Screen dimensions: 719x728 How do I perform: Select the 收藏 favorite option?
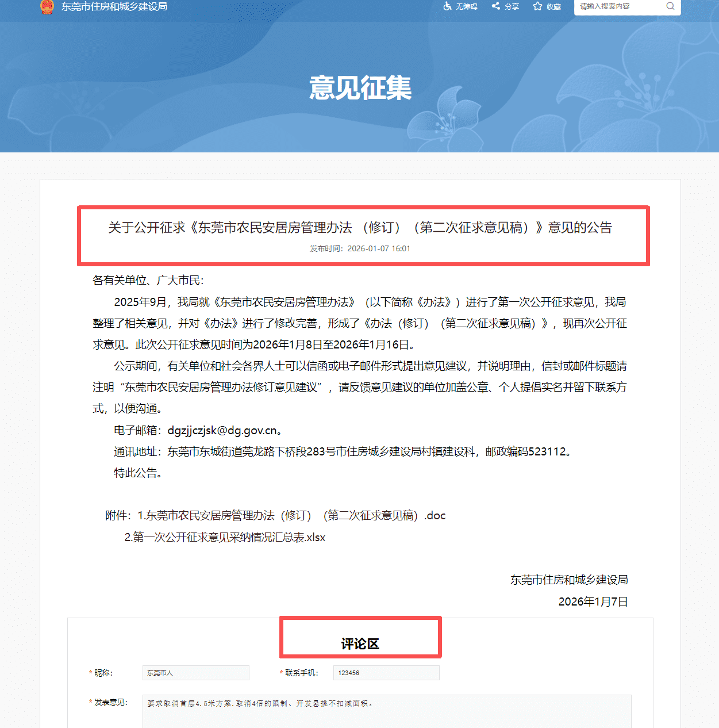(x=547, y=6)
